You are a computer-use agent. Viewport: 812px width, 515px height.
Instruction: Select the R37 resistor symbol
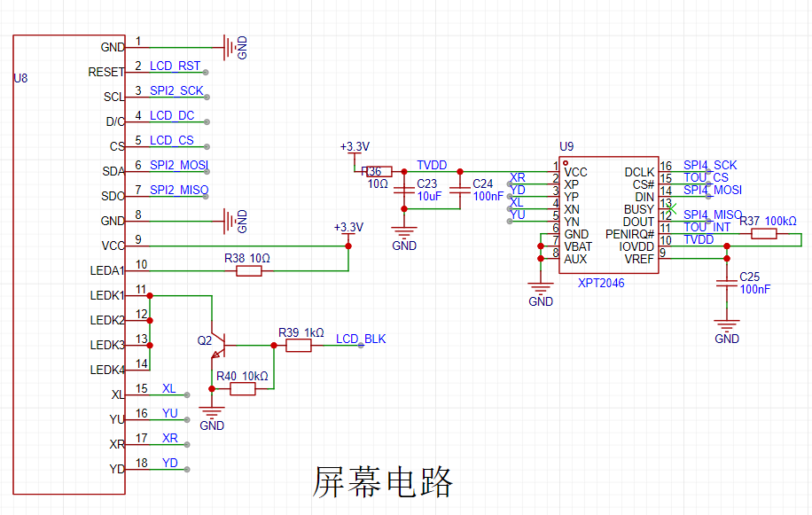tap(764, 234)
